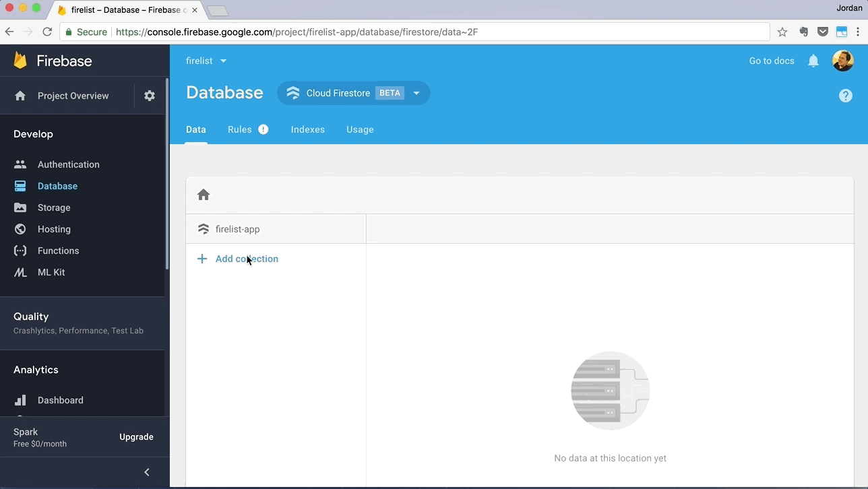Click the Firestore root home icon

point(204,195)
